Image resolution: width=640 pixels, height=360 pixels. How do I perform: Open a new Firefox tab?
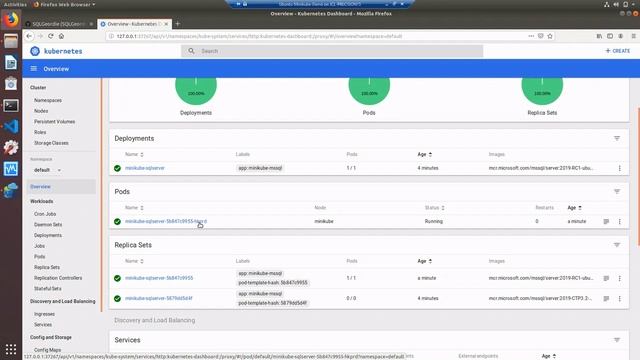coord(178,24)
